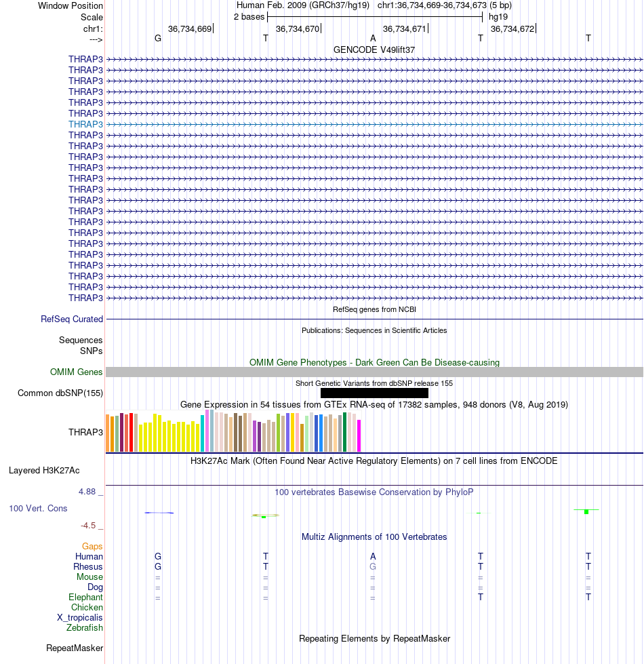Open the H3K27Ac Mark track title
The width and height of the screenshot is (644, 664).
374,461
